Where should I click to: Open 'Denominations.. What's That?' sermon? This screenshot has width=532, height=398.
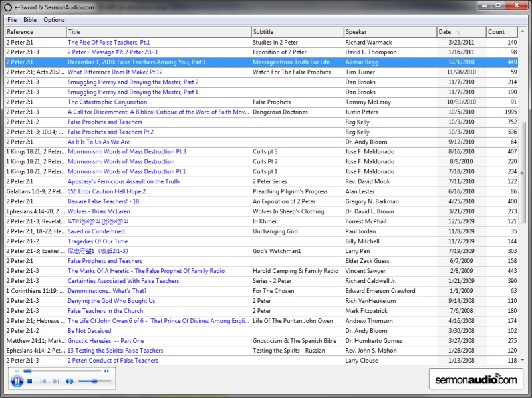[x=107, y=291]
